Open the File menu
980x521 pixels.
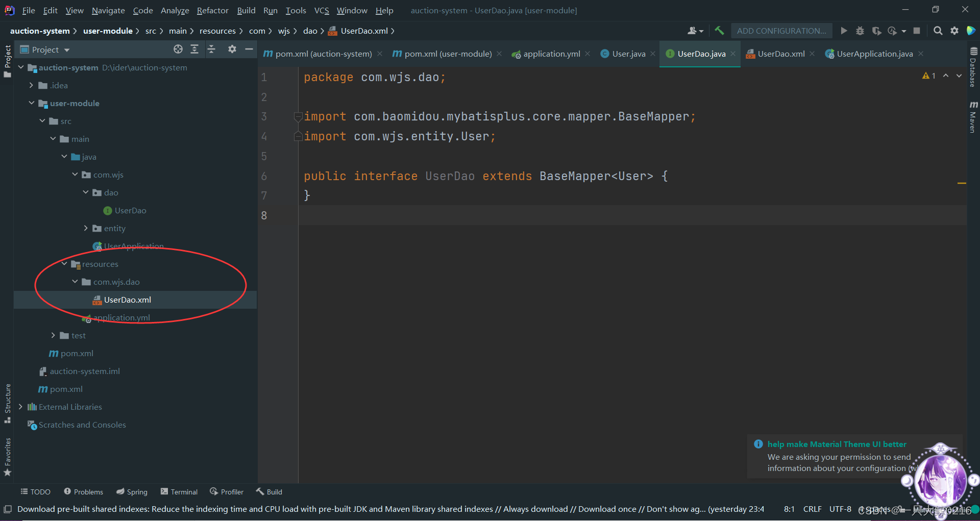[x=29, y=10]
